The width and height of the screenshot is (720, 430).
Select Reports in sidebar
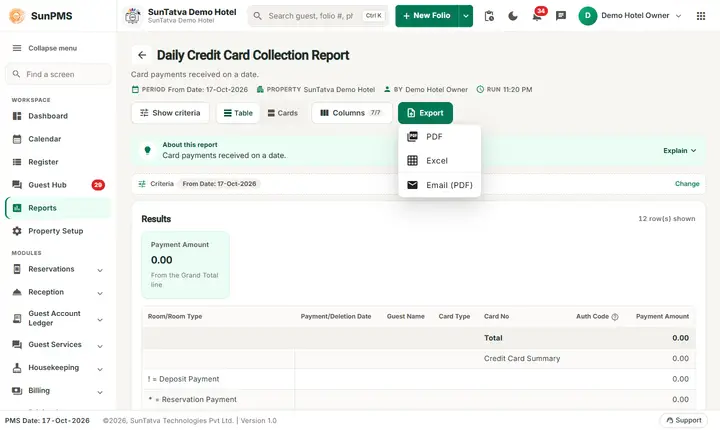click(x=58, y=208)
